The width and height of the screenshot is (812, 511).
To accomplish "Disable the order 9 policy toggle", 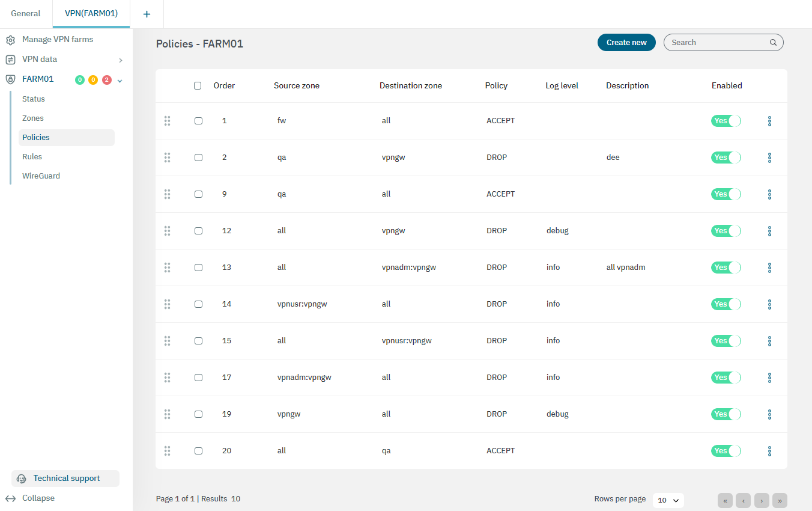I will tap(726, 194).
